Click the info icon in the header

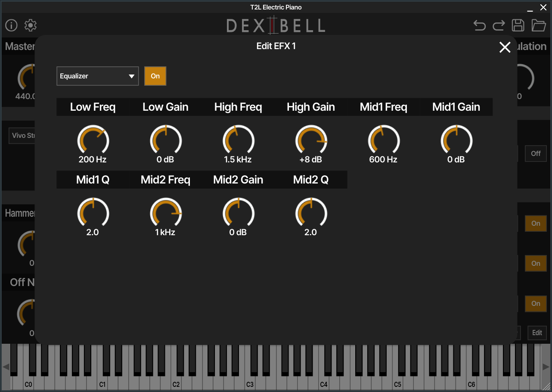[x=11, y=25]
